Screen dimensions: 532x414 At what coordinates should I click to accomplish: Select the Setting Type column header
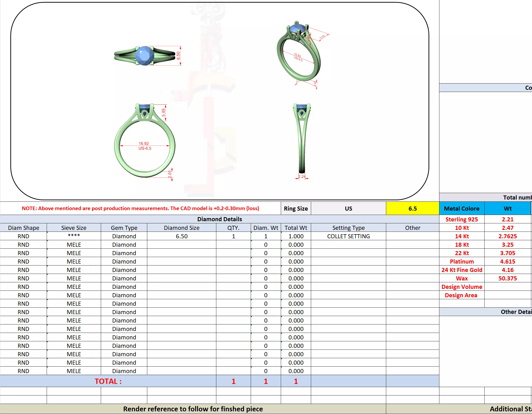(x=348, y=228)
